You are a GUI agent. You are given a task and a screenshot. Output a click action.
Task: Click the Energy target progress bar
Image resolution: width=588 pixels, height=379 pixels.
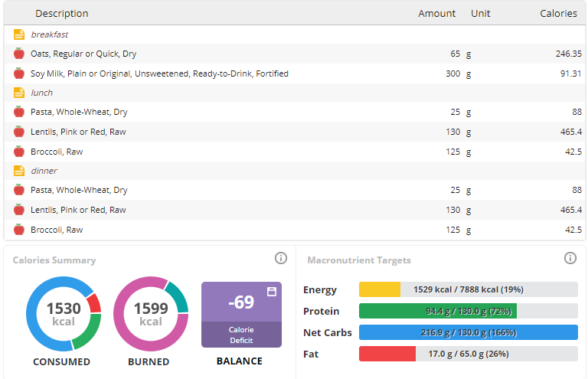468,289
